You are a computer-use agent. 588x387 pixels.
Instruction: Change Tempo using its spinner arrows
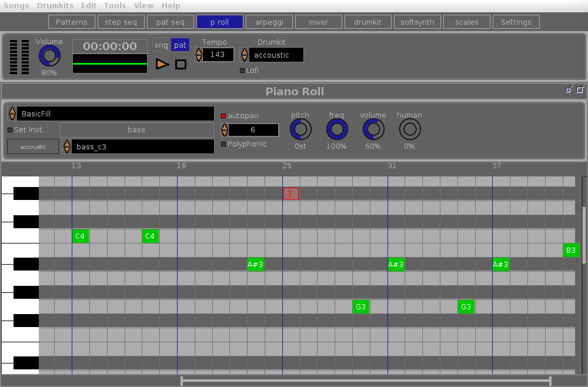click(199, 55)
